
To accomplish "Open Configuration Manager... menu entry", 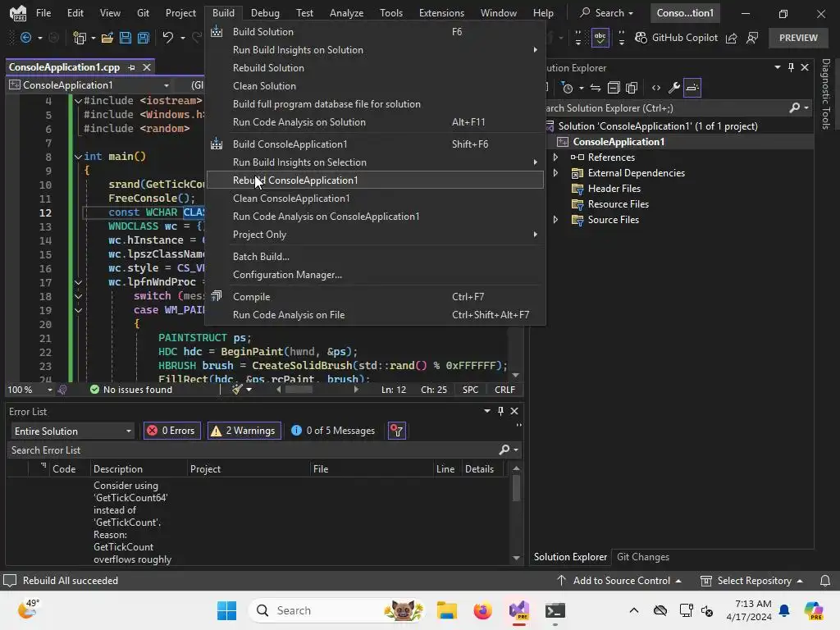I will [375, 275].
